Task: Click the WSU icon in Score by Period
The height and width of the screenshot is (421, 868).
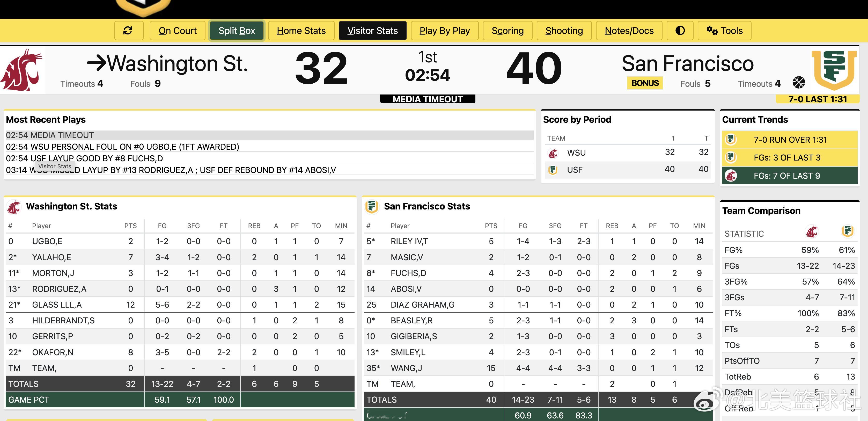Action: tap(553, 153)
